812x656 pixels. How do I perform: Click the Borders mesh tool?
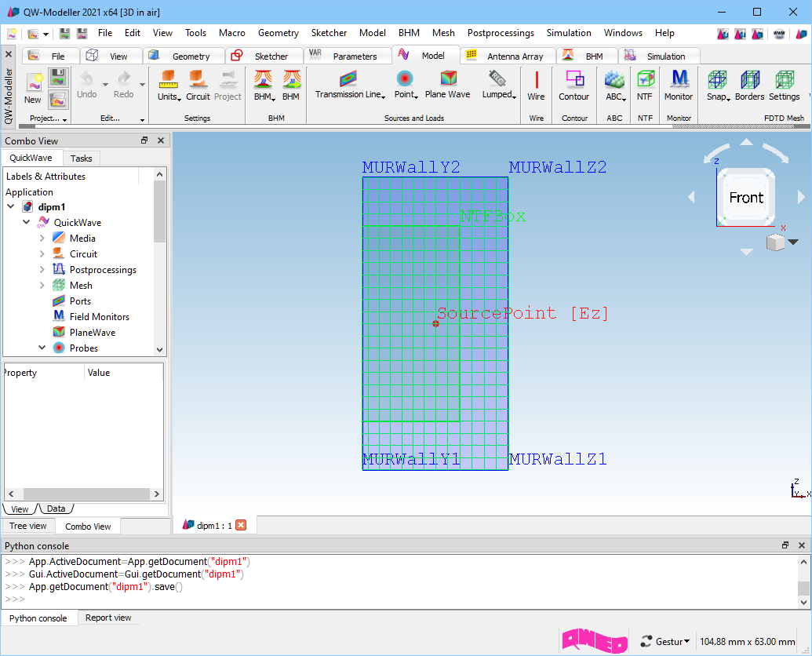[749, 86]
